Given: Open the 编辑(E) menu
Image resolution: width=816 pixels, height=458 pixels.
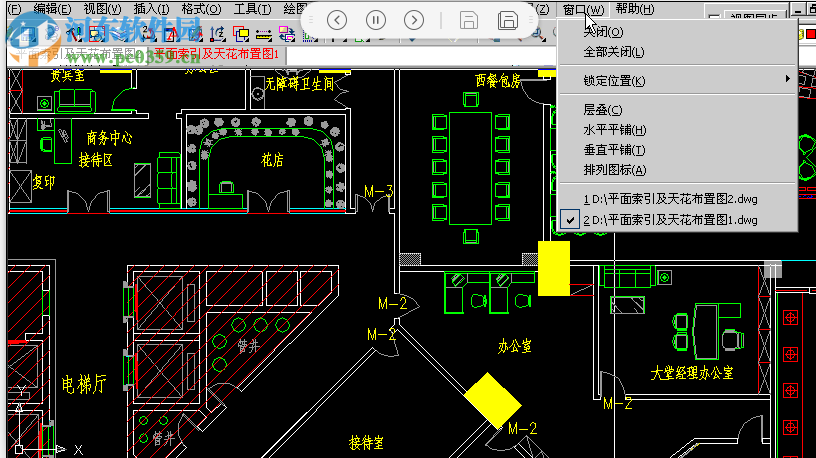Looking at the screenshot, I should pyautogui.click(x=52, y=9).
